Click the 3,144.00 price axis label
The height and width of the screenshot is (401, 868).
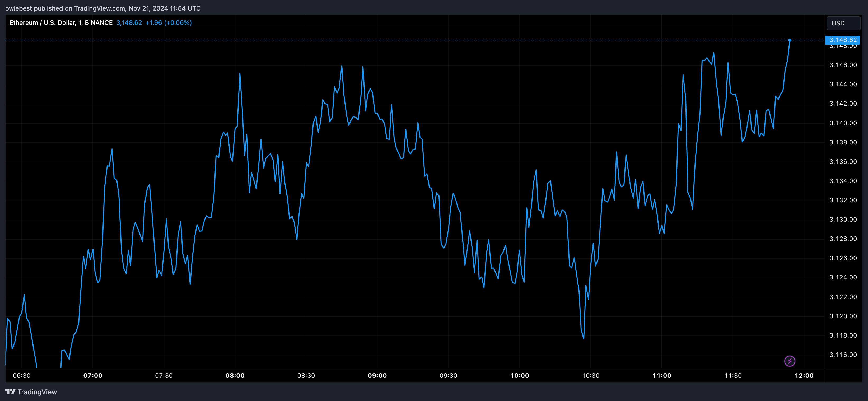(843, 84)
